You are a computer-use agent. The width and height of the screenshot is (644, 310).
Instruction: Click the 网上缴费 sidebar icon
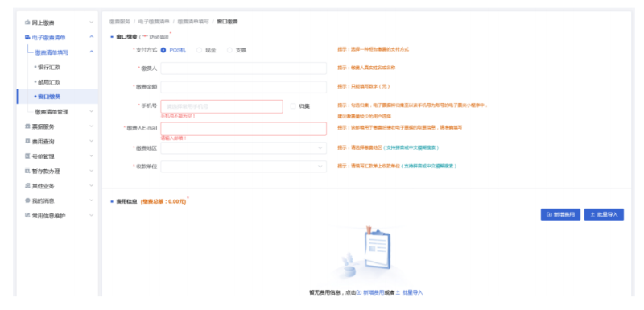[27, 23]
